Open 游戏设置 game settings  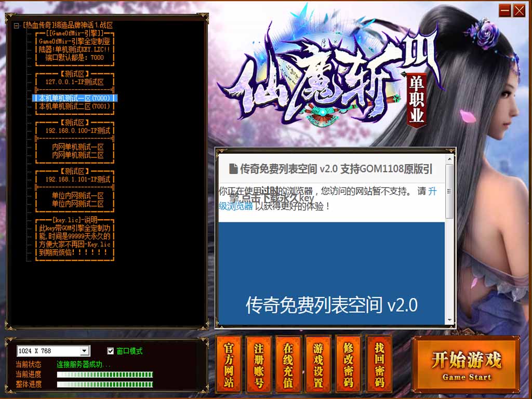318,364
